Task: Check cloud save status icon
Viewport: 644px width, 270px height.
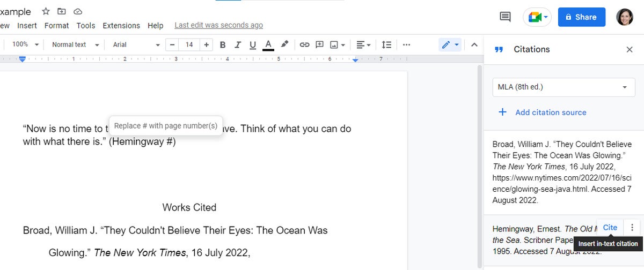Action: pos(78,11)
